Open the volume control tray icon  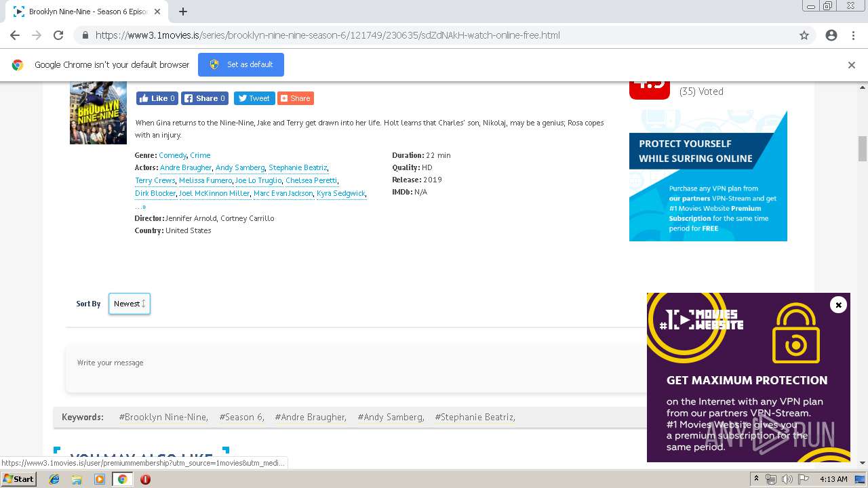pos(787,479)
